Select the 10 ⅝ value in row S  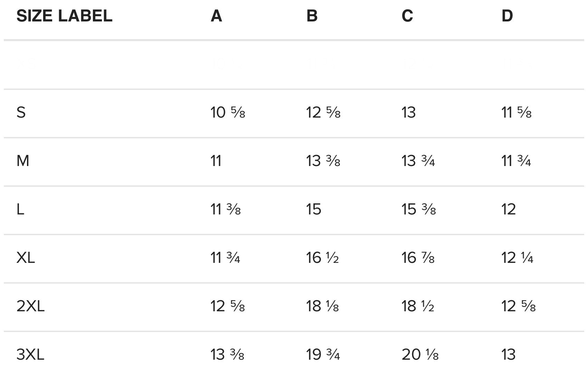click(x=228, y=112)
